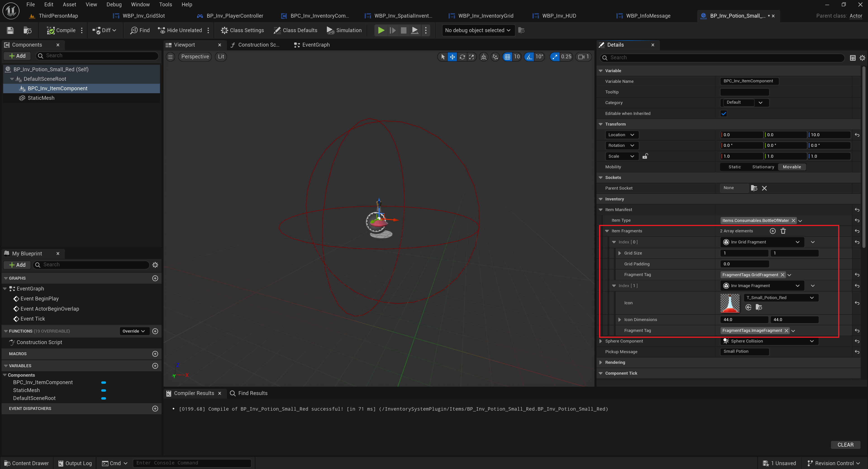Select the rotate transform tool in viewport
This screenshot has width=868, height=469.
pos(462,57)
